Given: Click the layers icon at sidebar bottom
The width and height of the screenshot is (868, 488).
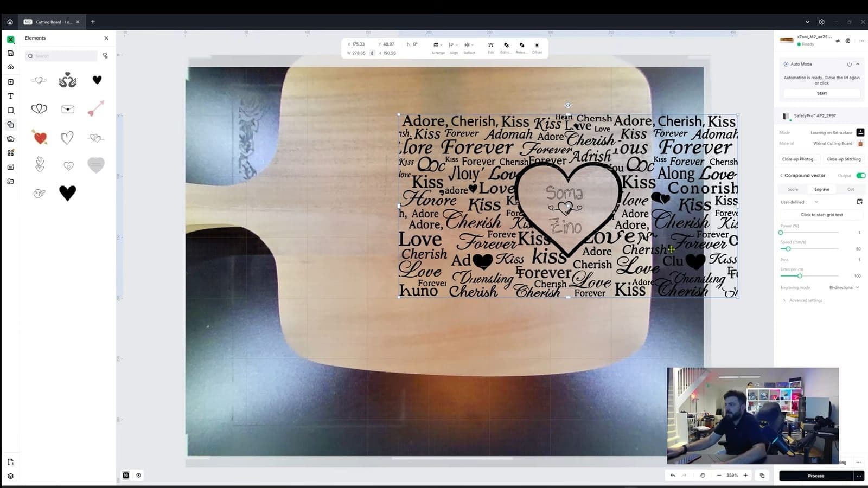Looking at the screenshot, I should (10, 476).
